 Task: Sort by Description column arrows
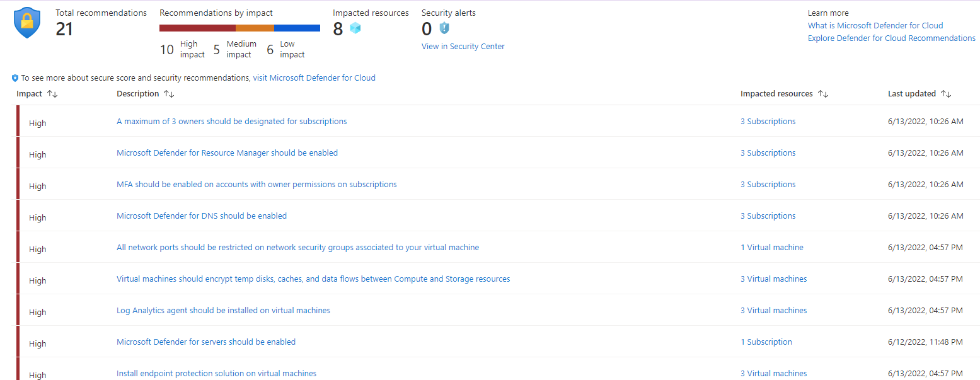[169, 94]
